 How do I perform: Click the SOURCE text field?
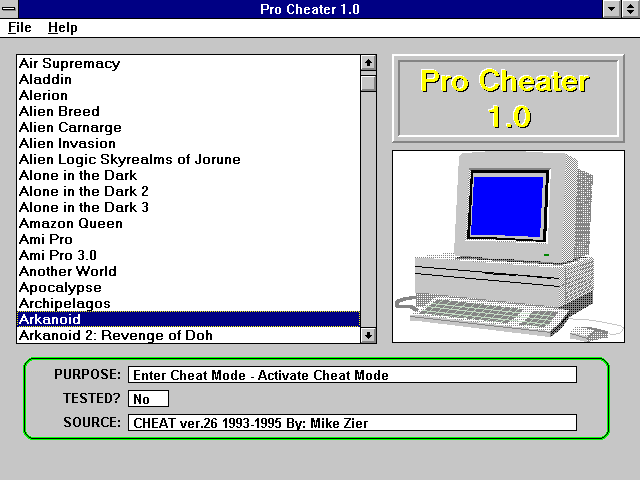coord(352,423)
